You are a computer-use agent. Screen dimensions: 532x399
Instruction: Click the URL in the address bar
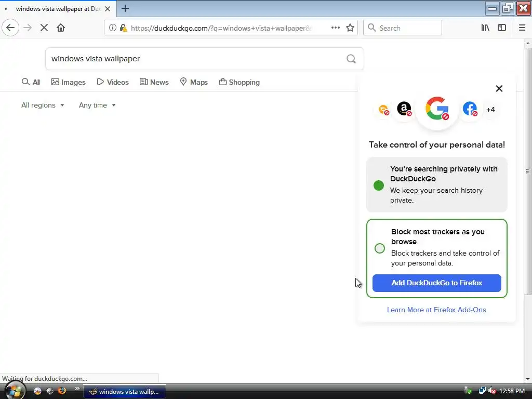pos(221,28)
